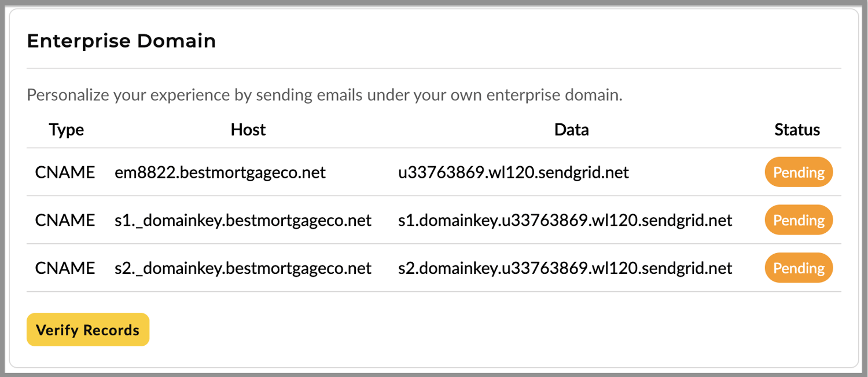Click host s1._domainkey.bestmortgageco.net
Image resolution: width=868 pixels, height=377 pixels.
242,220
